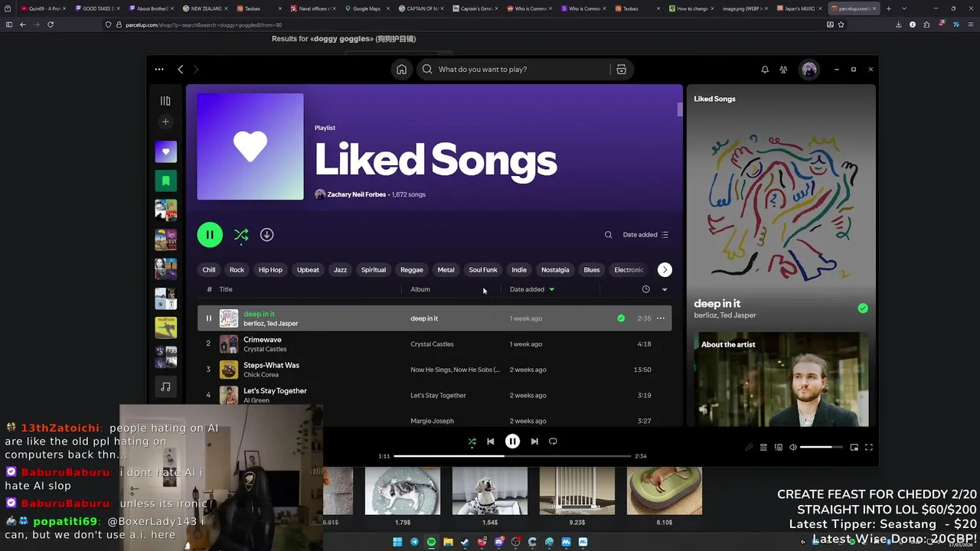Search within Liked Songs magnifier icon
This screenshot has height=551, width=980.
pos(609,235)
